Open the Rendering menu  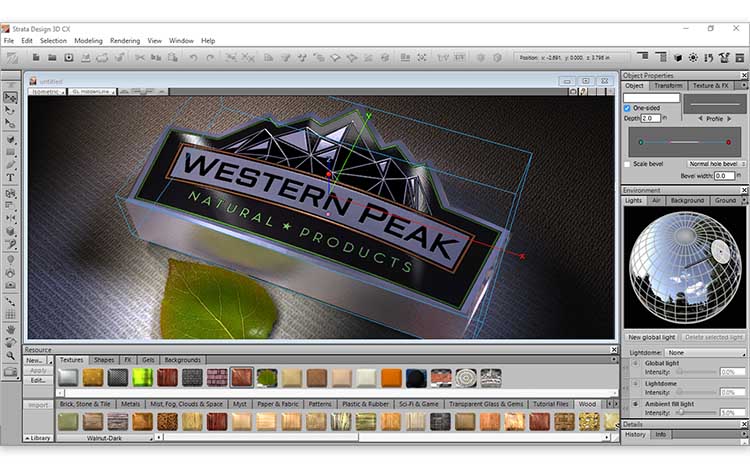125,41
